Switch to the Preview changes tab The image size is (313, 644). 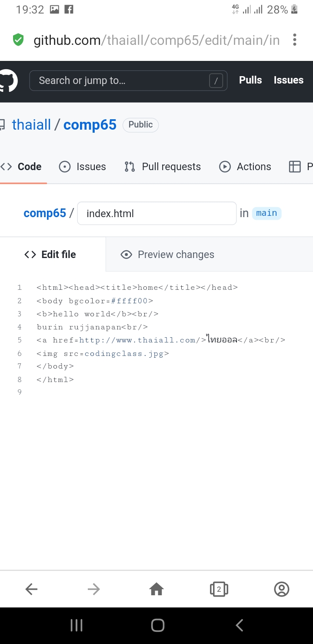coord(167,255)
